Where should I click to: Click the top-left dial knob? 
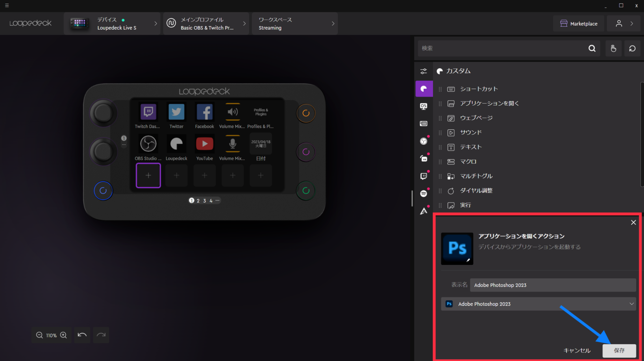103,113
